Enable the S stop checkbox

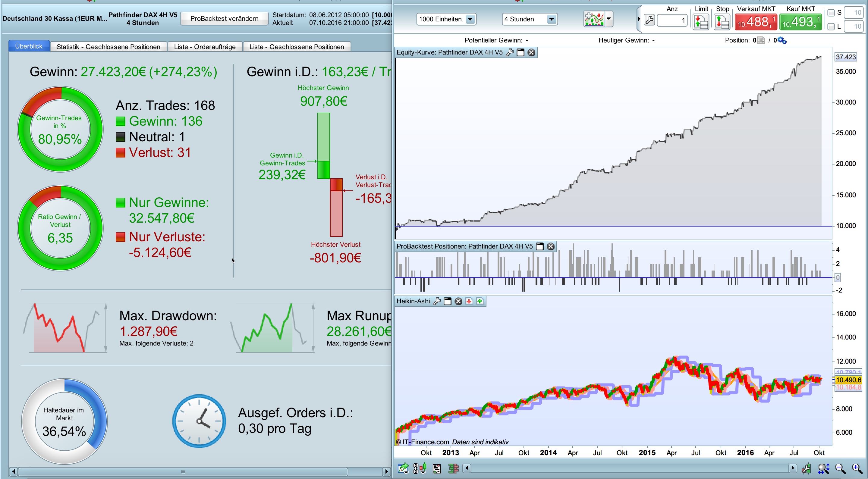831,13
